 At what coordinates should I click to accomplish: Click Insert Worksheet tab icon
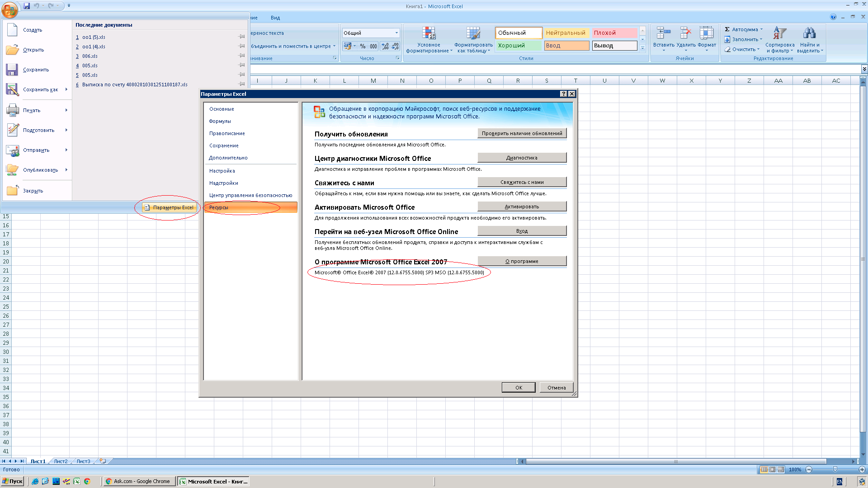coord(103,461)
